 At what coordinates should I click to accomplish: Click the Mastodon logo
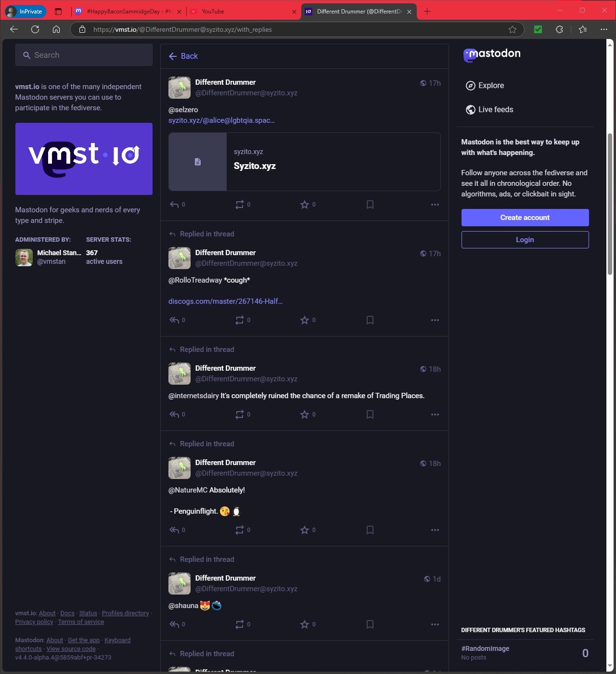(491, 55)
